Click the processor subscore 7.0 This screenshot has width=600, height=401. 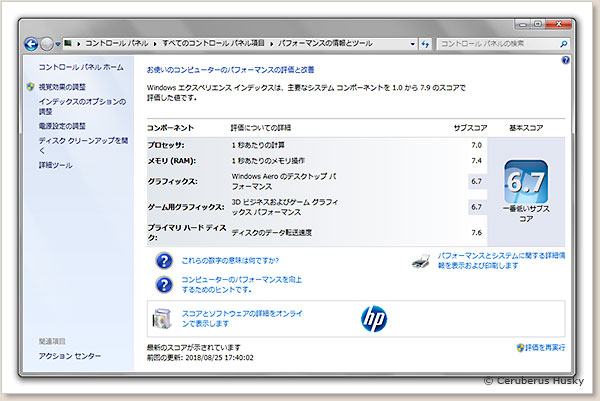[x=476, y=145]
